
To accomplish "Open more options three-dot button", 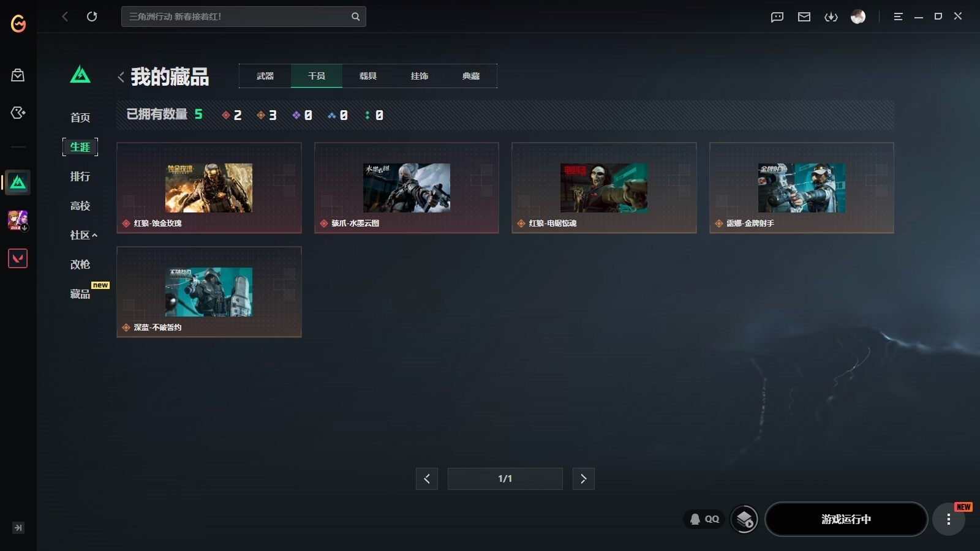I will click(949, 519).
